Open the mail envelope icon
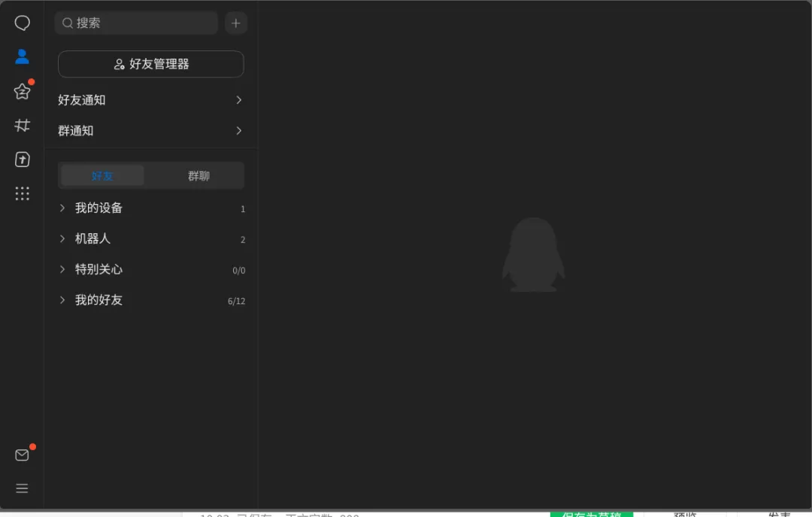This screenshot has width=812, height=517. [x=22, y=455]
